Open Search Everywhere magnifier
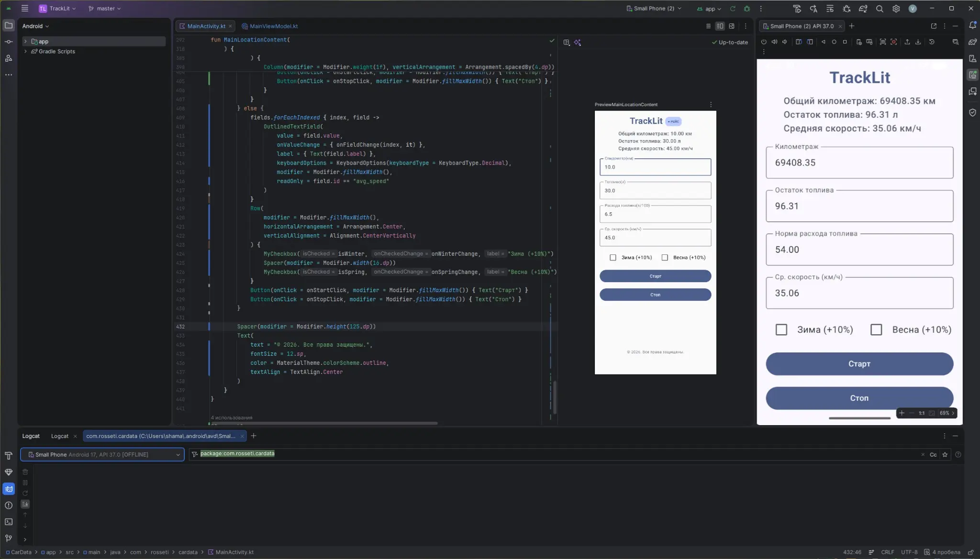The image size is (980, 559). pos(880,9)
